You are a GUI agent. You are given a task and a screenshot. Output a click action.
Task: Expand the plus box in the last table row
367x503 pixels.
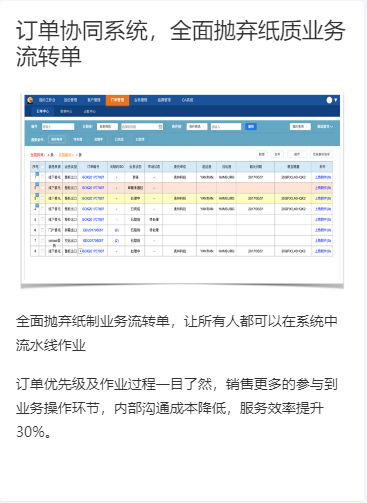coord(80,251)
